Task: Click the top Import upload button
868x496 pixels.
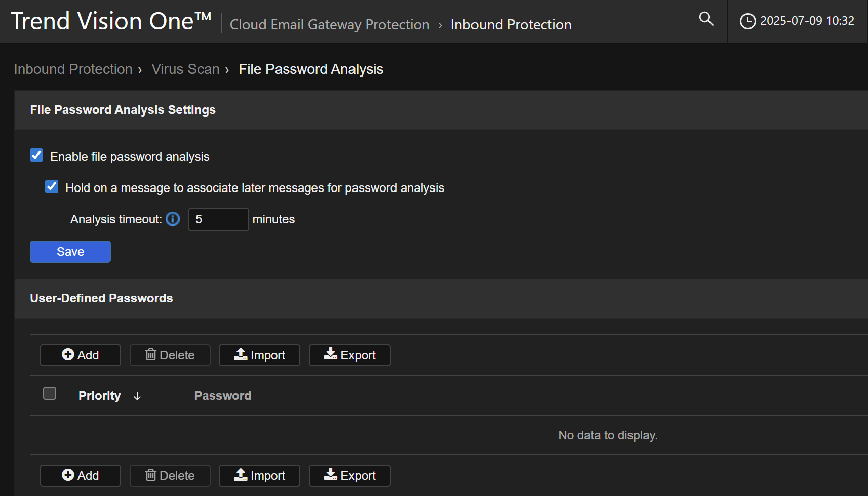Action: point(259,355)
